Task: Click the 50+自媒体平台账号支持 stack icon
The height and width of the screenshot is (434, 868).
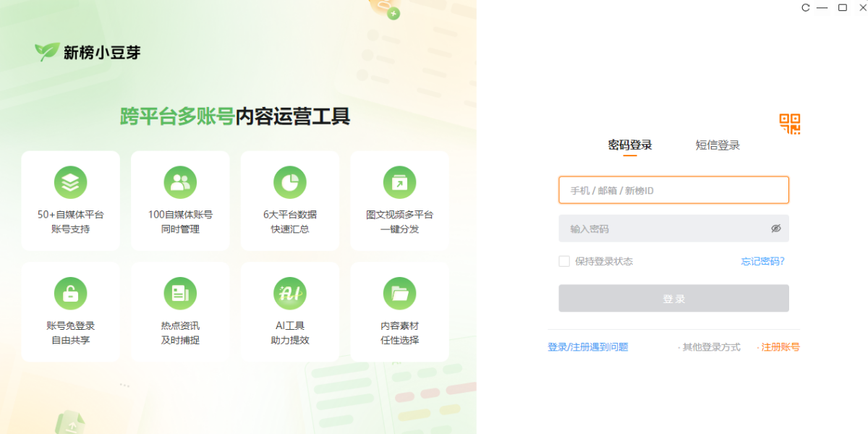Action: [70, 182]
